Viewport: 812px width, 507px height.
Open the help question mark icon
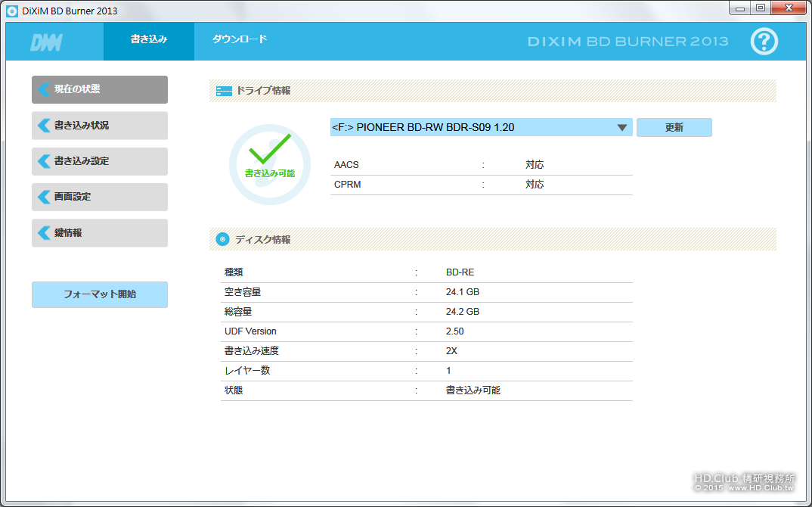764,42
